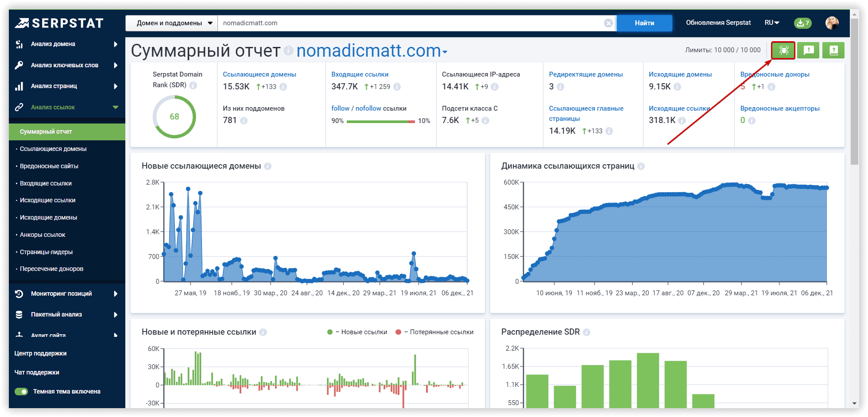
Task: Expand the nomadicmatt.com domain dropdown in title
Action: point(445,52)
